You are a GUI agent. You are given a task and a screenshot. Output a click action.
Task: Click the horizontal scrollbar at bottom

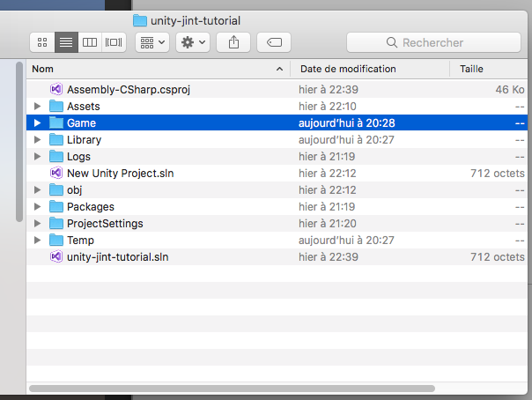(232, 388)
